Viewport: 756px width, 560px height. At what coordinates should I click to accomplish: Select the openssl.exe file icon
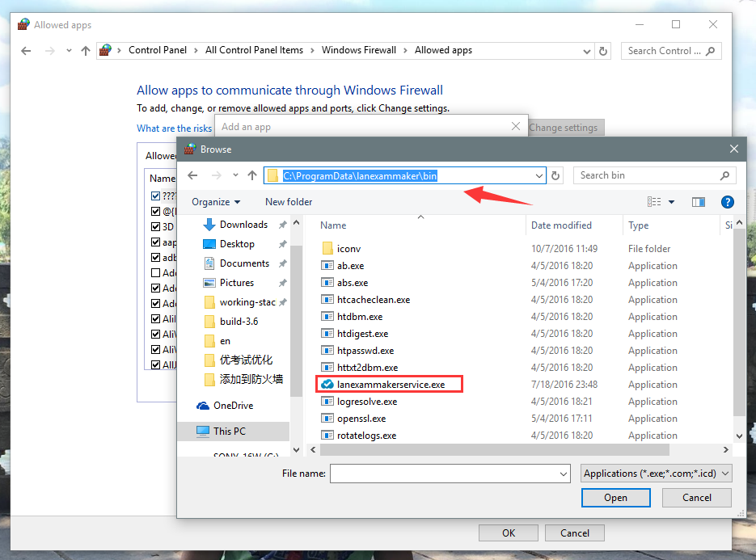click(x=327, y=419)
